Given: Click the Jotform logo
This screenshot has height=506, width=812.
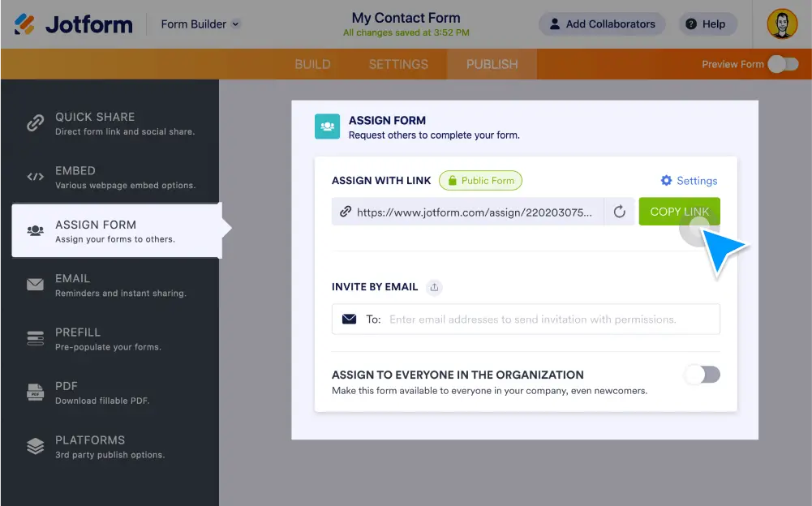Looking at the screenshot, I should pos(73,24).
